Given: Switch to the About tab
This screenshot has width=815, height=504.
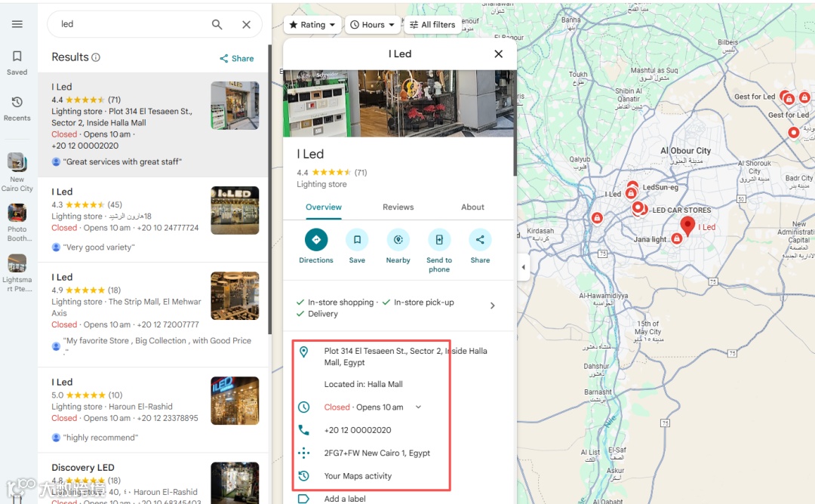Looking at the screenshot, I should (472, 207).
